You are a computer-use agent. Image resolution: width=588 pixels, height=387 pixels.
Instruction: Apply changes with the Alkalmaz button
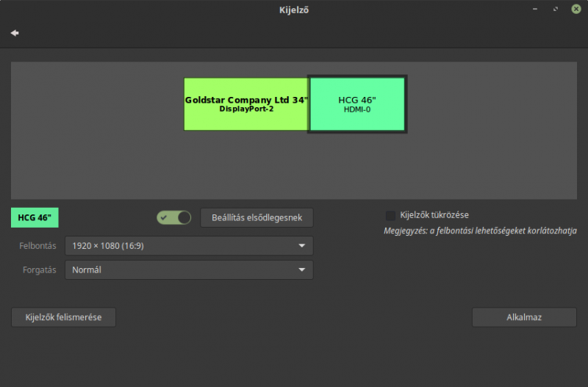click(x=524, y=317)
